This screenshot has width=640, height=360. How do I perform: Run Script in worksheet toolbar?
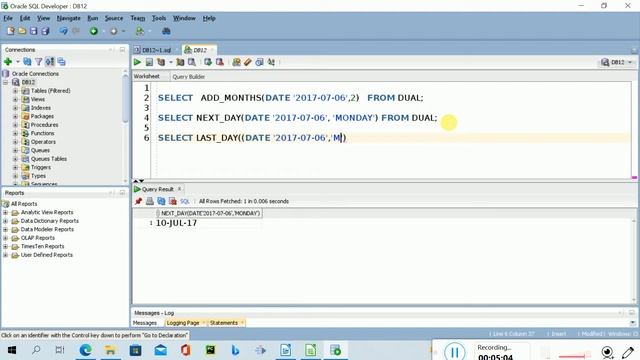tap(149, 62)
